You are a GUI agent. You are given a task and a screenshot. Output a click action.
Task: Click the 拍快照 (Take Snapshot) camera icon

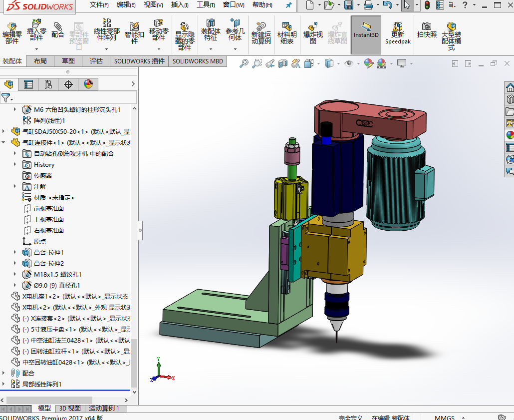coord(427,30)
